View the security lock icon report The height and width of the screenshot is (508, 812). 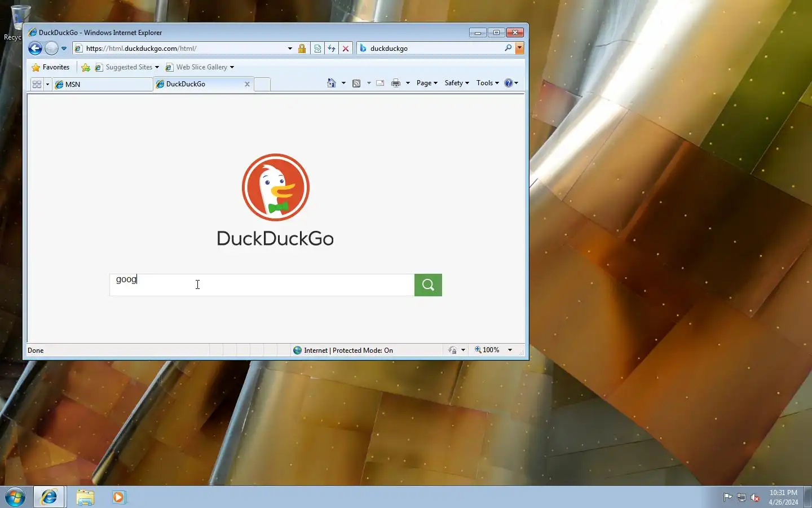pyautogui.click(x=302, y=49)
